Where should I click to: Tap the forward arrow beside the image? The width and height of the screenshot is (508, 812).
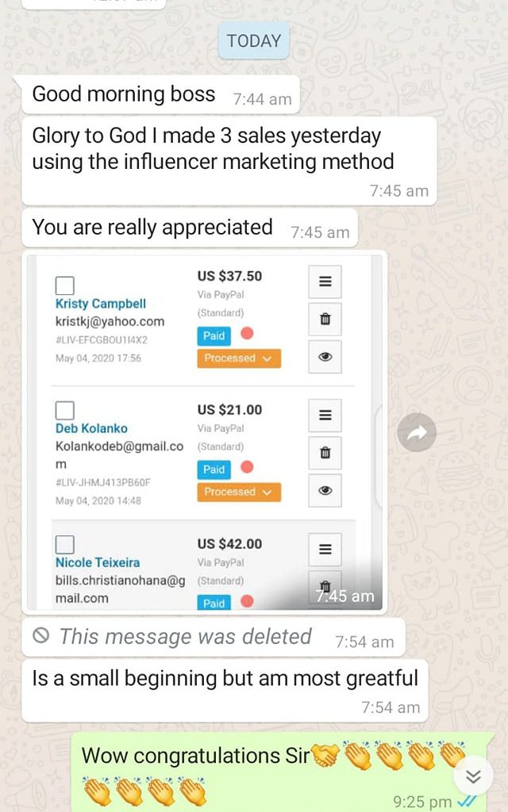(x=417, y=432)
